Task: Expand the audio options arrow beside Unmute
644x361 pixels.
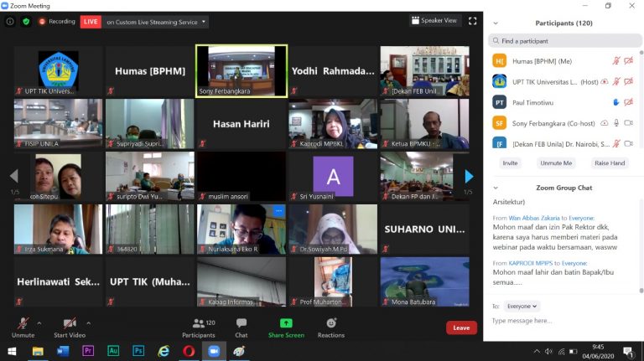Action: pyautogui.click(x=40, y=322)
